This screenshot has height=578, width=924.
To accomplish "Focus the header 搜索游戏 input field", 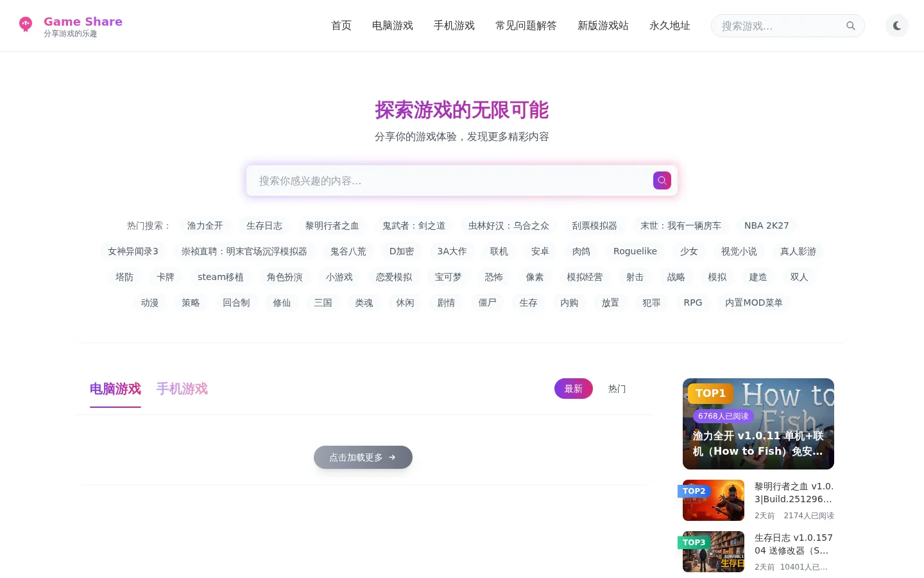I will [788, 26].
